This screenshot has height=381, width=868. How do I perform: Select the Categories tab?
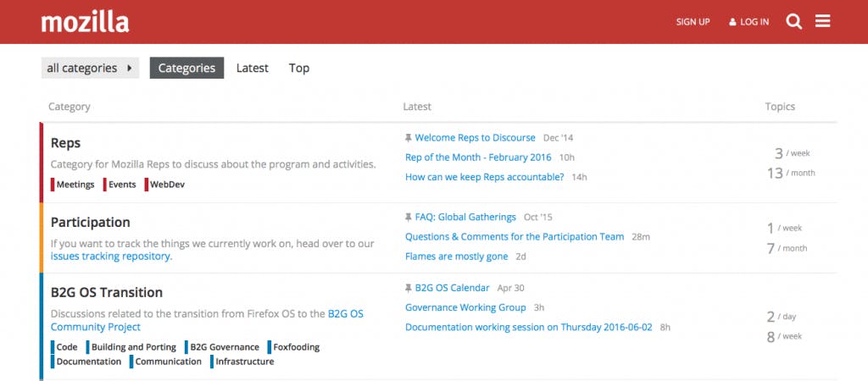point(186,69)
